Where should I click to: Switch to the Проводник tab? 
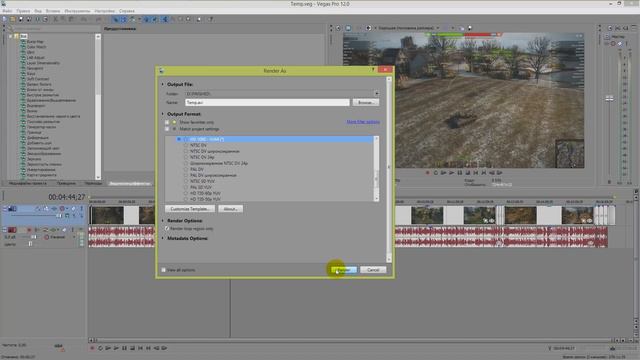point(66,184)
